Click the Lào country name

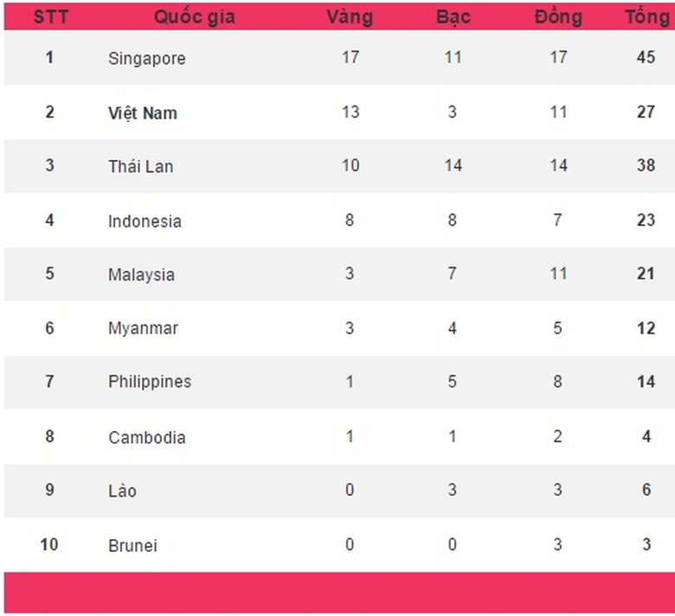pos(122,491)
